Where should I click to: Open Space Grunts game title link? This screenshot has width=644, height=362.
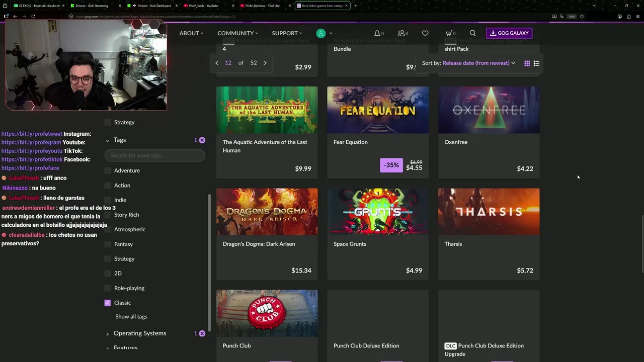(x=350, y=244)
